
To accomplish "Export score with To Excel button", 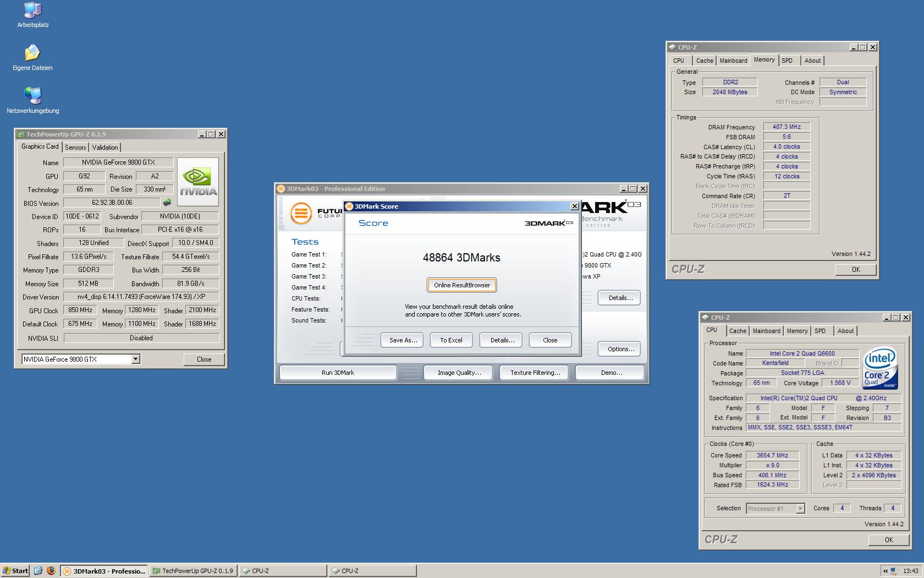I will (x=451, y=340).
